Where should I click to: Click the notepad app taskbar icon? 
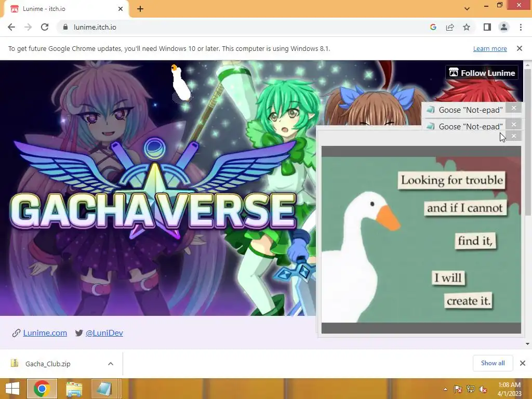pos(105,389)
